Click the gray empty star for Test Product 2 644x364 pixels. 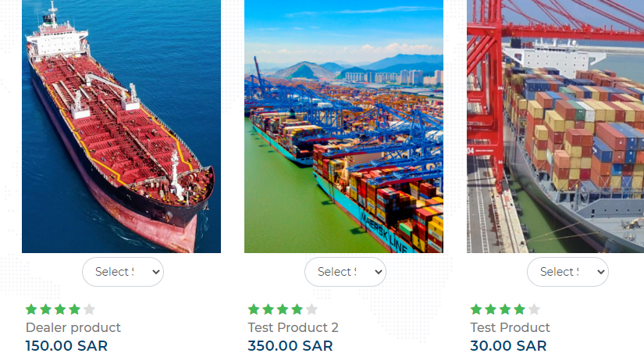311,309
